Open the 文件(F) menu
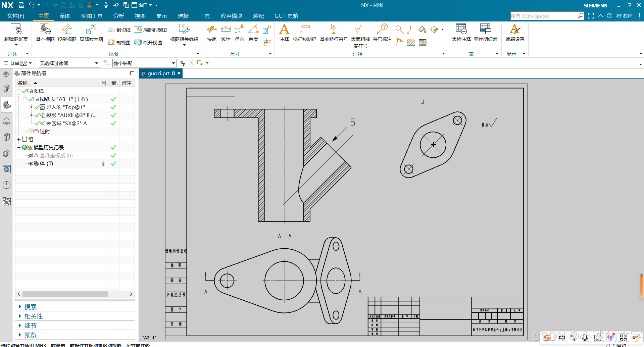 tap(15, 16)
